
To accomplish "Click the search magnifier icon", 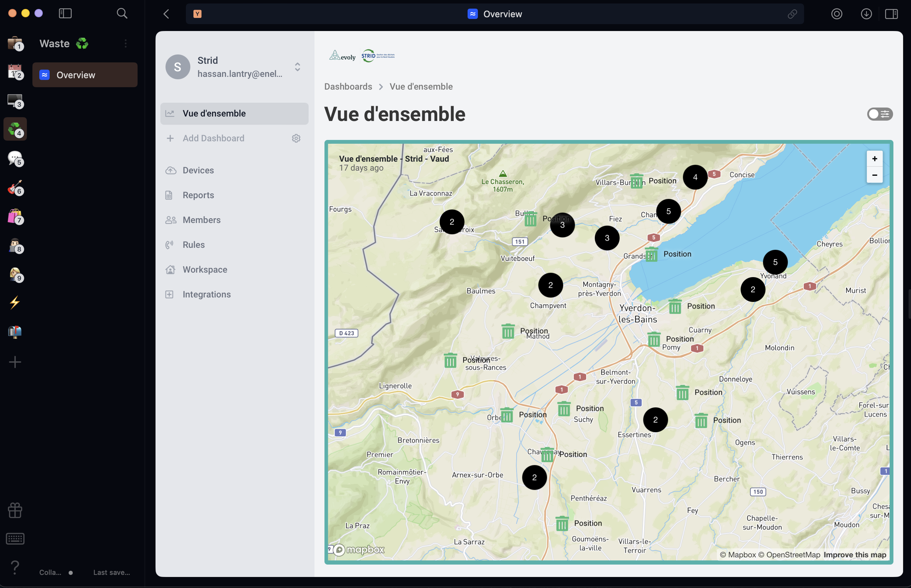I will [x=122, y=13].
